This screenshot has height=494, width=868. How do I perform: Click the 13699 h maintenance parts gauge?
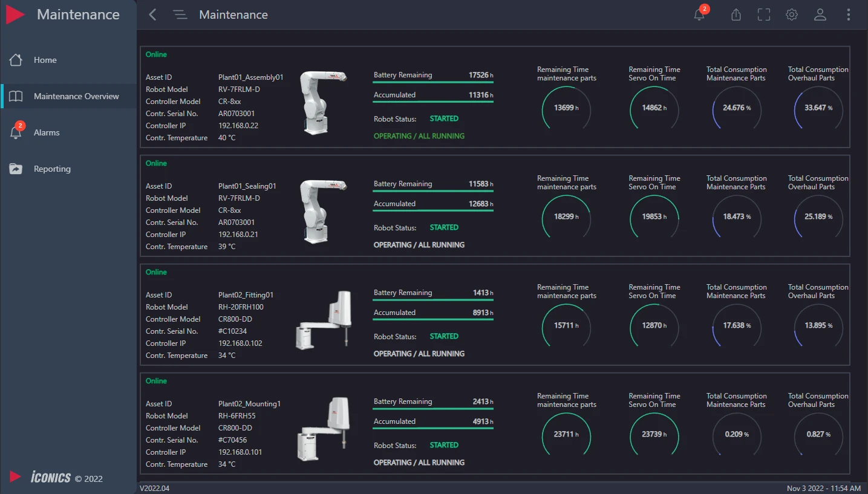click(566, 108)
